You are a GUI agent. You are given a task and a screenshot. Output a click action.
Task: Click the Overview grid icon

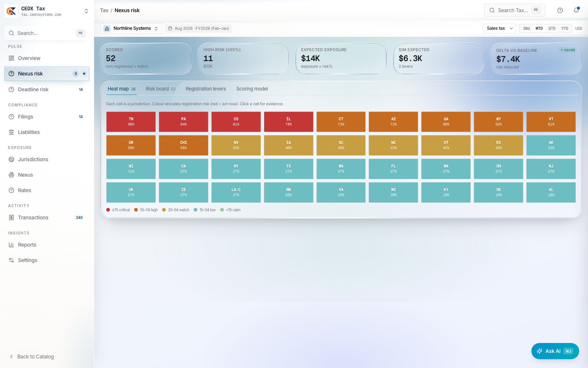tap(11, 58)
